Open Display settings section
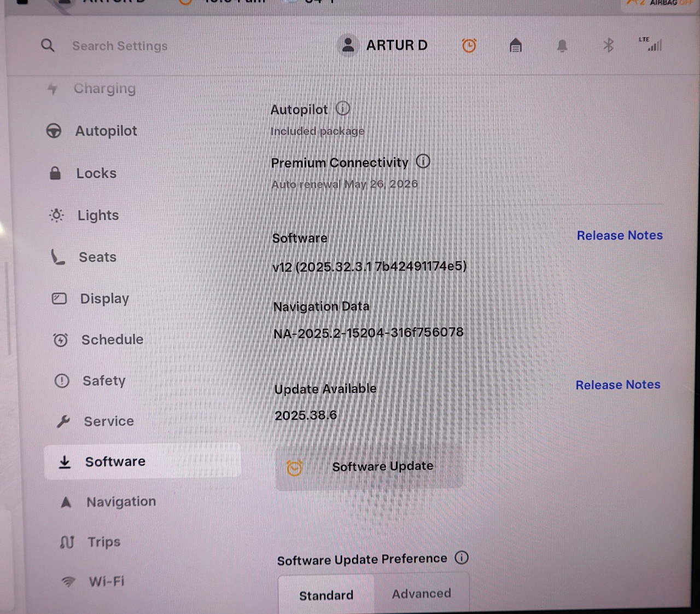The height and width of the screenshot is (614, 700). click(x=104, y=298)
